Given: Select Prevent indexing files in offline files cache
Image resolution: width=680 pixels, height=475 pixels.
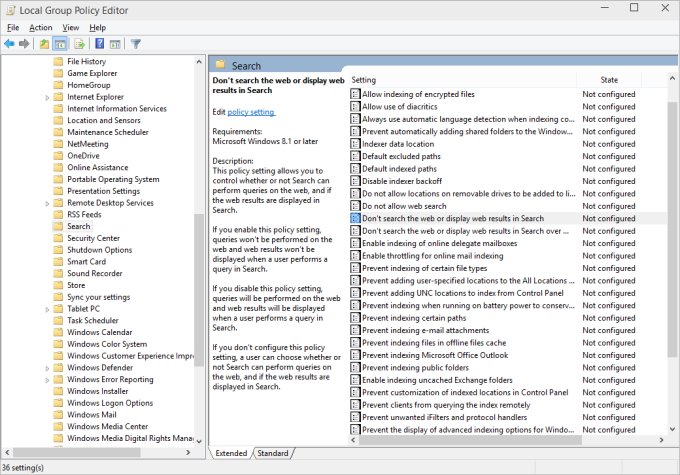Looking at the screenshot, I should click(x=434, y=343).
